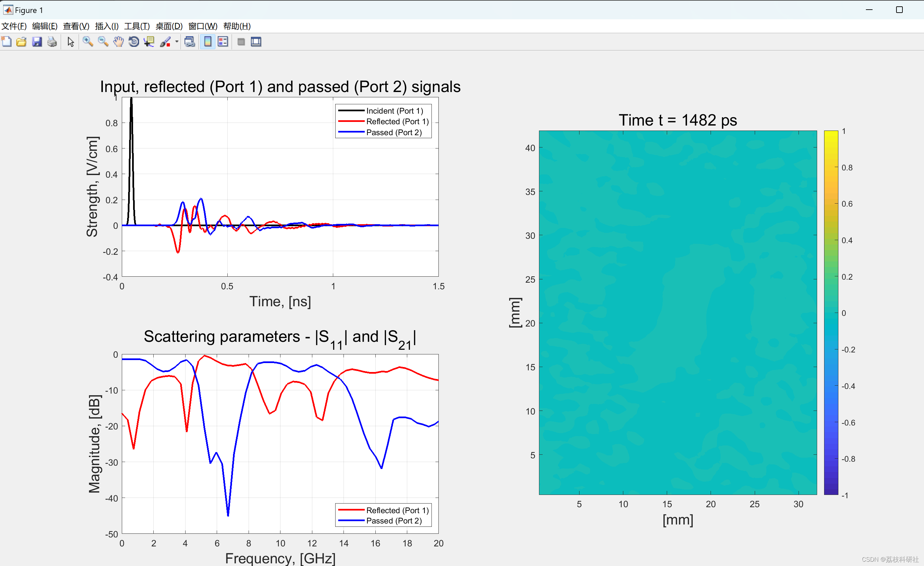924x566 pixels.
Task: Click the vertical colorbar beside the heatmap
Action: click(x=831, y=312)
